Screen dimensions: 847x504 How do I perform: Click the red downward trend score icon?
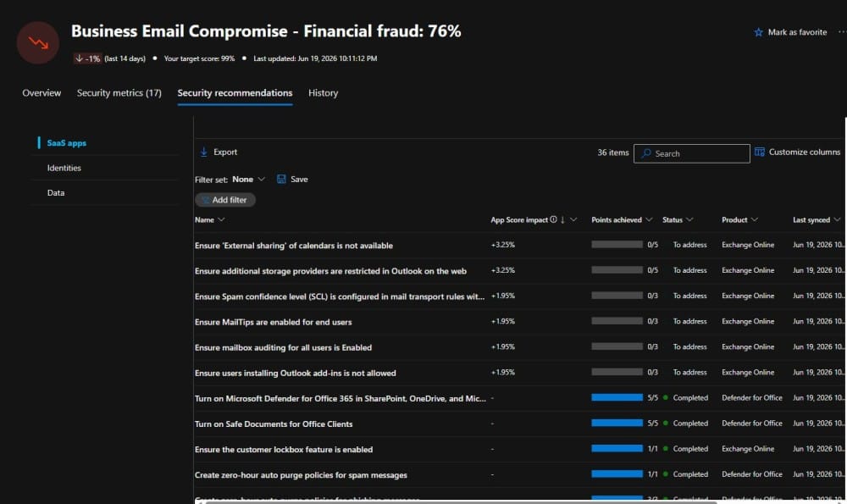[38, 42]
